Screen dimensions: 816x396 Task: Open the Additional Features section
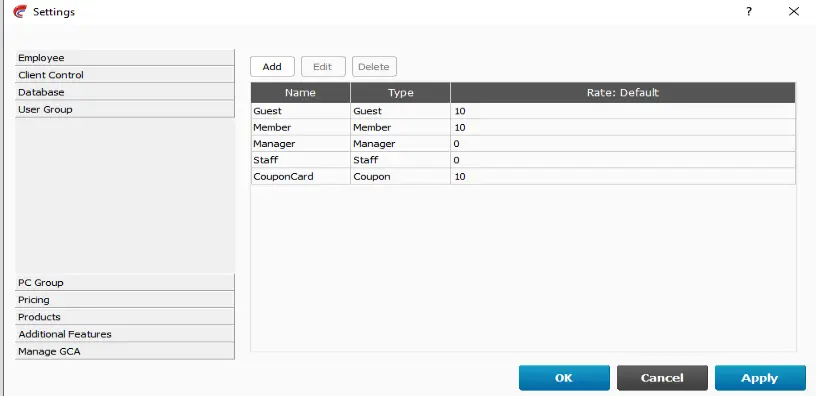(125, 334)
